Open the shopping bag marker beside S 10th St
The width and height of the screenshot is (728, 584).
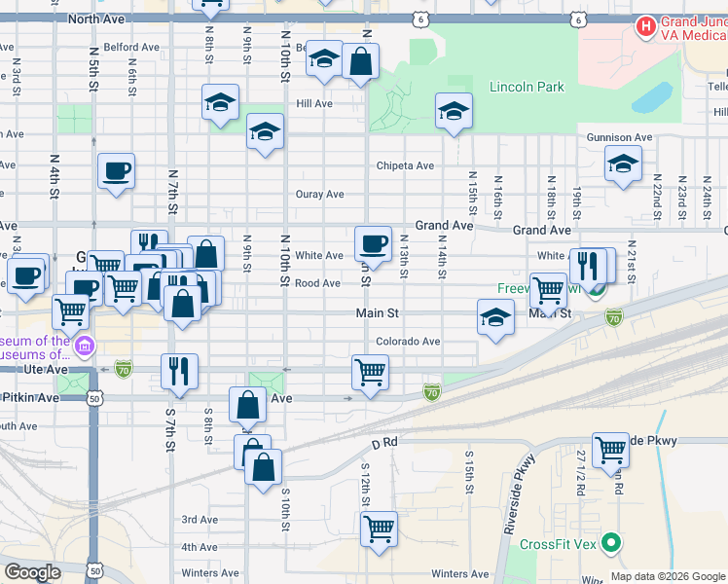(x=263, y=468)
